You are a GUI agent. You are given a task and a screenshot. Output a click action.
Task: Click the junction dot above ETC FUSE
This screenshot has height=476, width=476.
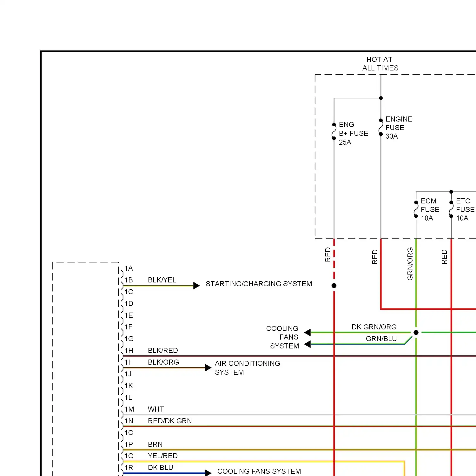451,192
